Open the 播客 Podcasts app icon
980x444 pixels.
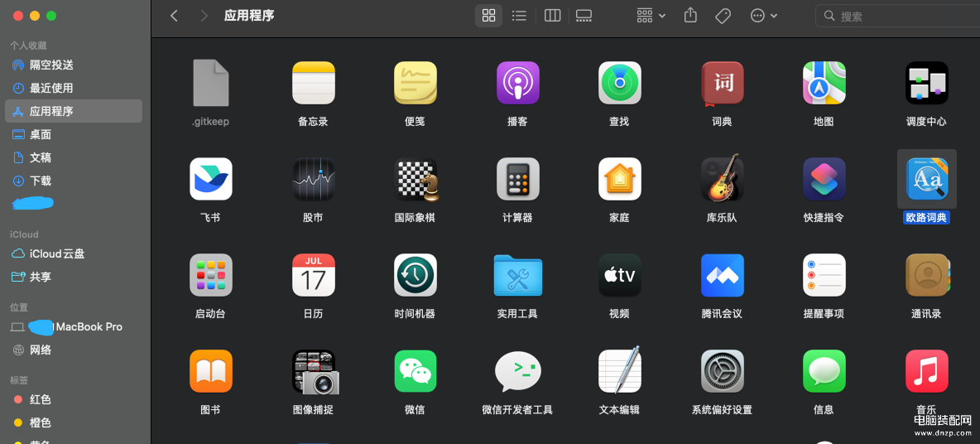point(517,83)
